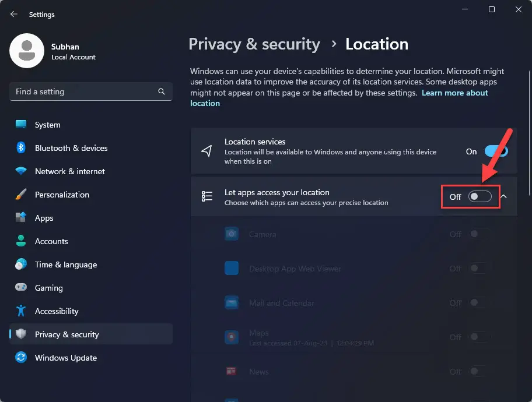Open Apps settings category
The image size is (532, 402).
(x=91, y=218)
